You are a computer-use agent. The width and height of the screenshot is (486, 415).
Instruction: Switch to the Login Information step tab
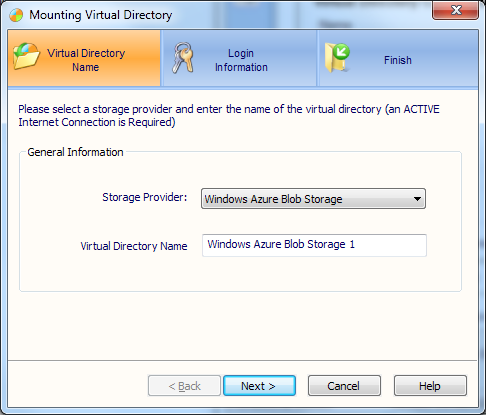[x=239, y=58]
